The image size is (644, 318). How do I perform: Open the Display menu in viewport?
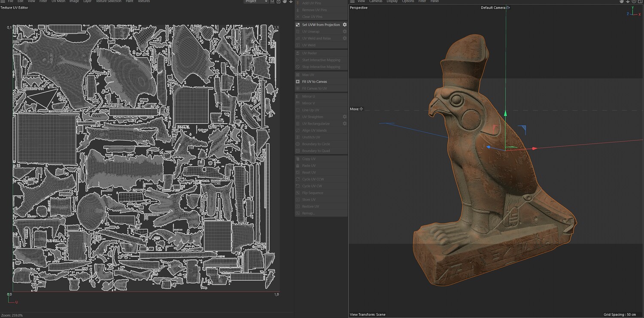click(392, 1)
